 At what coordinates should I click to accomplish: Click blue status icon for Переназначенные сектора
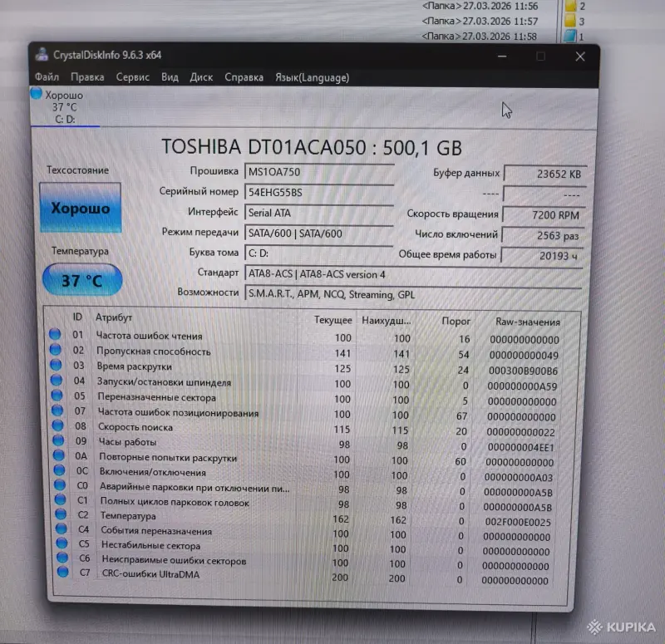click(x=54, y=398)
